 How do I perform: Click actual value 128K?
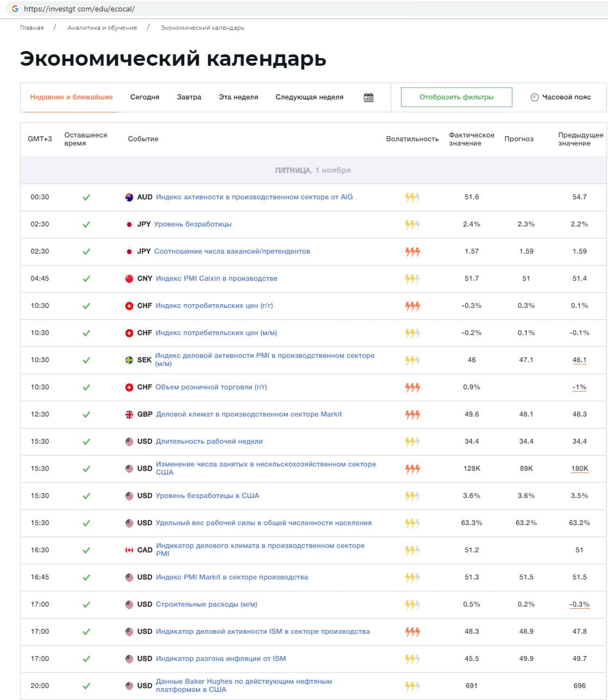point(472,469)
